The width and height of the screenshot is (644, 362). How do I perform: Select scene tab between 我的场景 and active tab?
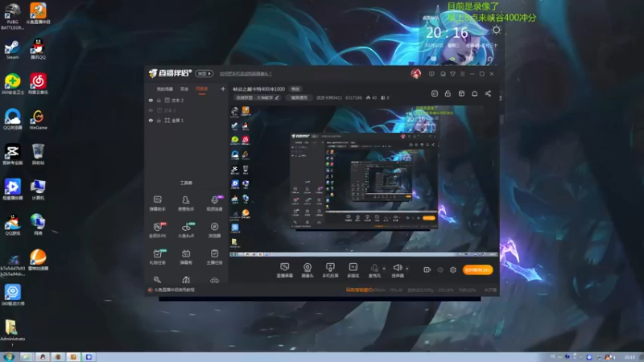[x=184, y=89]
